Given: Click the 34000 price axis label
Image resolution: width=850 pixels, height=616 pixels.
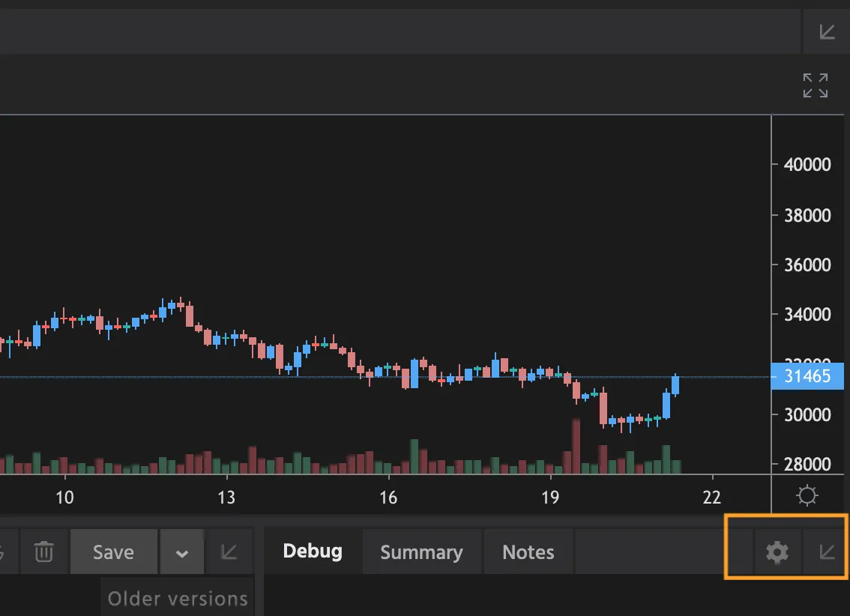Looking at the screenshot, I should click(807, 314).
